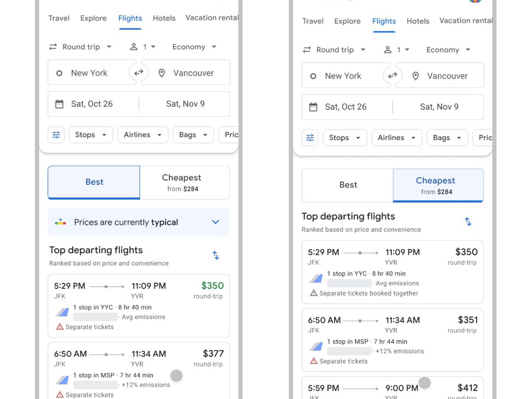532x399 pixels.
Task: Switch to Hotels tab in left screen
Action: coord(164,18)
